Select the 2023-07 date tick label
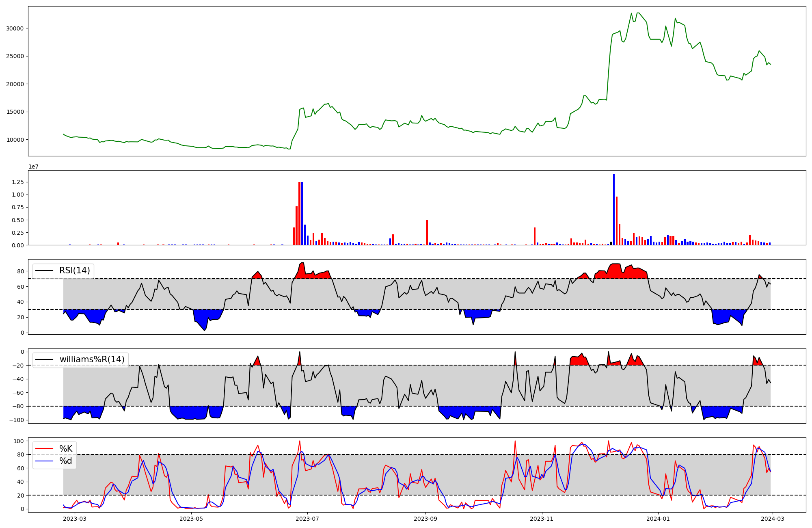The image size is (812, 528). [307, 519]
